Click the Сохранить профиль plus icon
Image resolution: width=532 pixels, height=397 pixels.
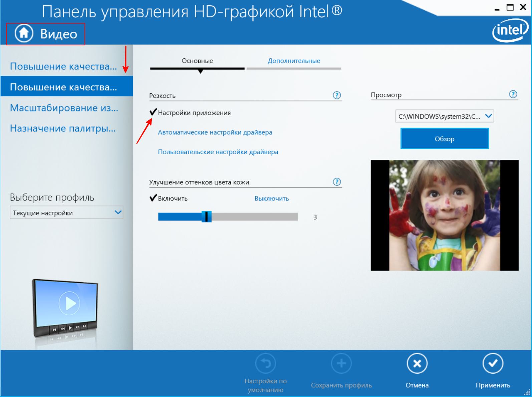(x=341, y=363)
